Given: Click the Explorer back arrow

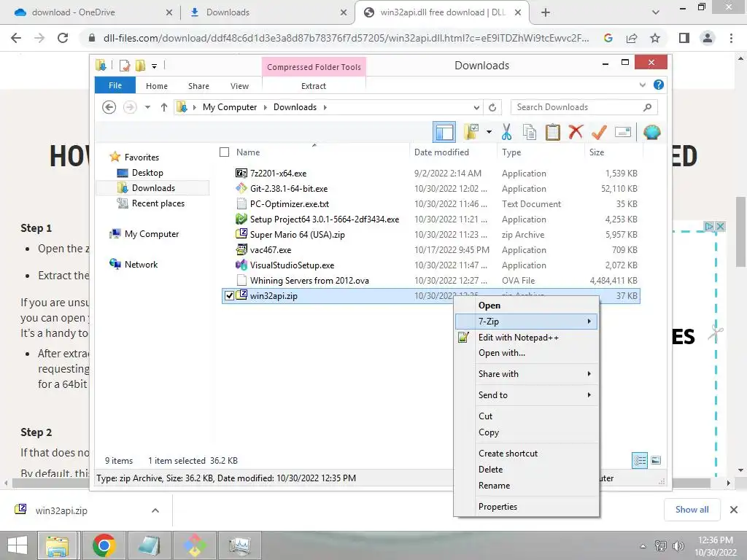Looking at the screenshot, I should click(109, 107).
